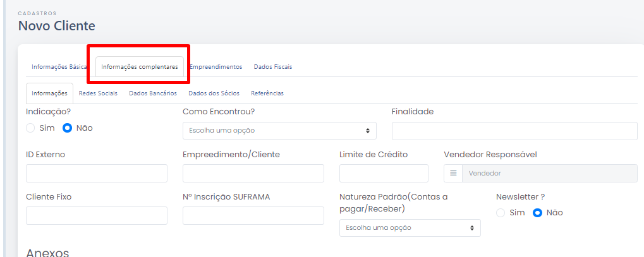
Task: Select Não for Indicação
Action: (68, 128)
